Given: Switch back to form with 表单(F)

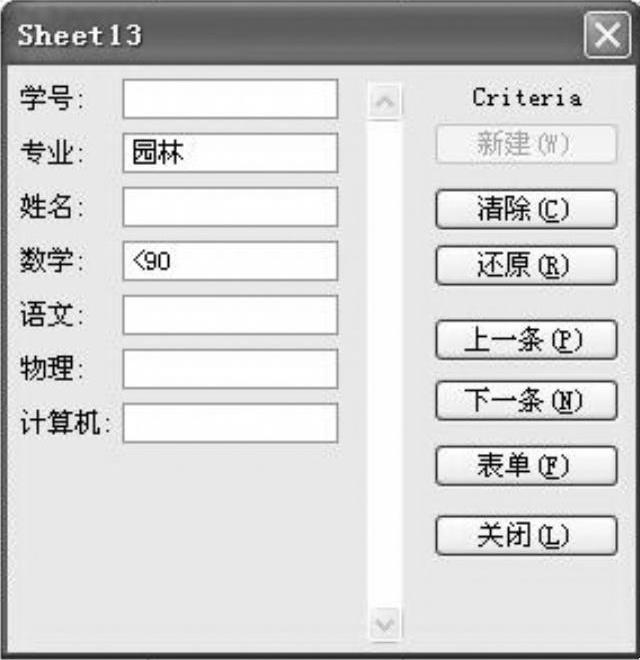Looking at the screenshot, I should [526, 466].
